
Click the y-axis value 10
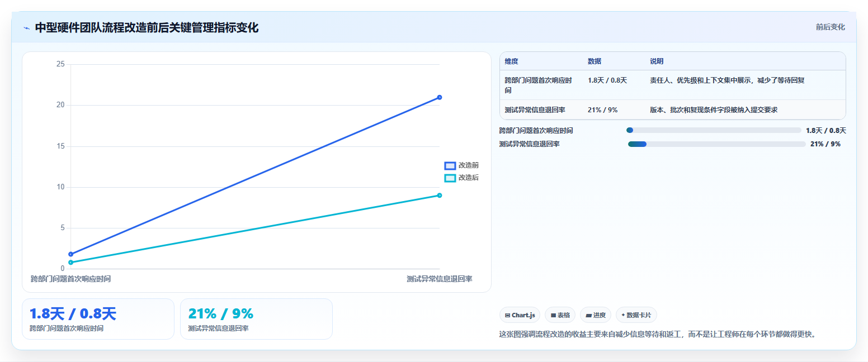coord(60,187)
